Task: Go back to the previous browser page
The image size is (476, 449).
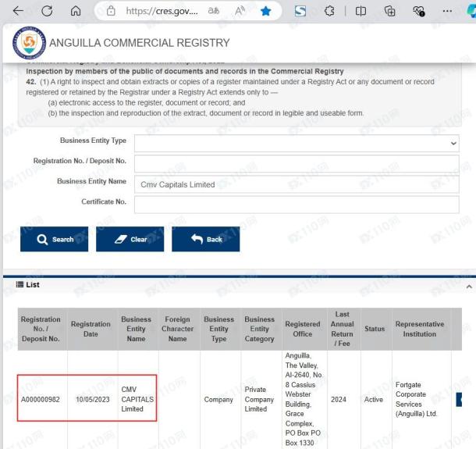Action: click(x=18, y=11)
